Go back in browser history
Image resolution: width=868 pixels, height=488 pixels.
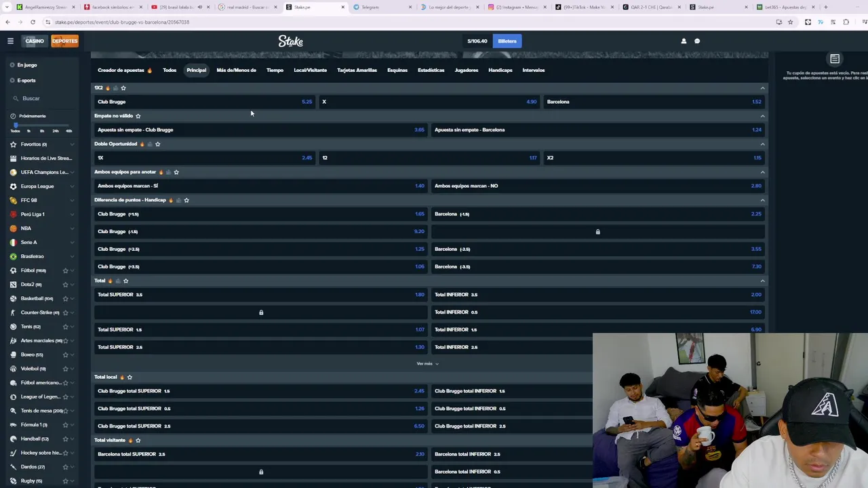point(7,22)
